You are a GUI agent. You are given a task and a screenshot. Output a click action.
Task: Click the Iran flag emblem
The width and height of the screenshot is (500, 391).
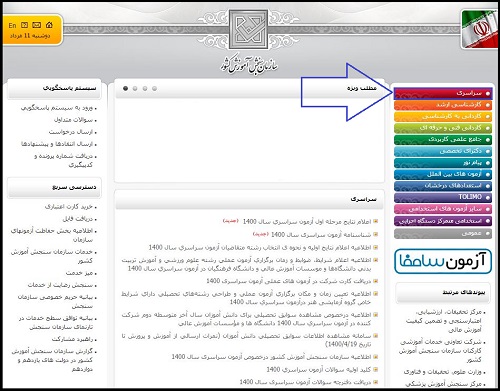[480, 29]
